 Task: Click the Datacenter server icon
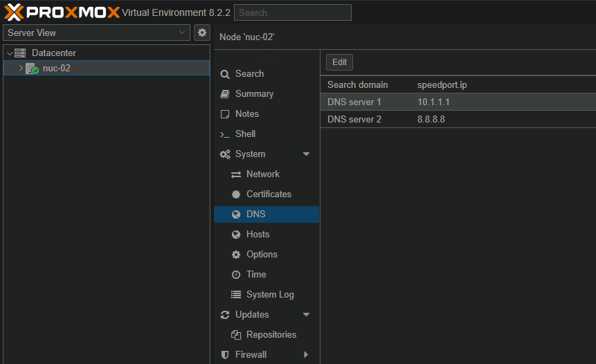point(20,53)
